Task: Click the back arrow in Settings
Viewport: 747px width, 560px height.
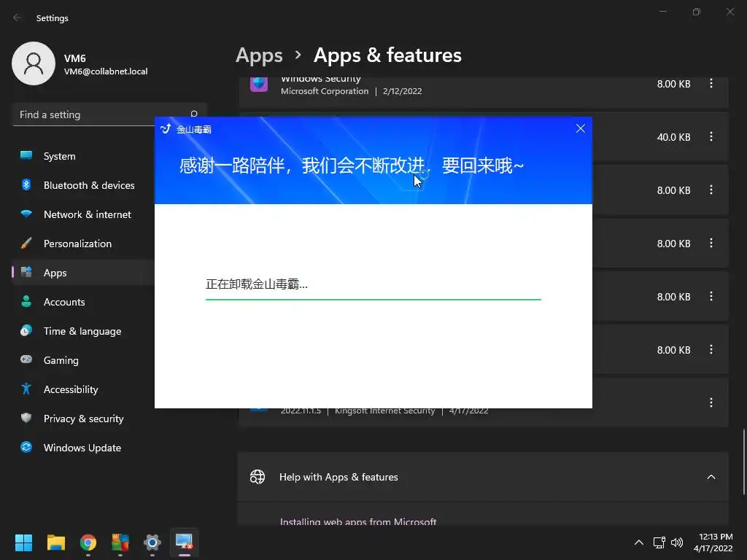Action: (18, 17)
